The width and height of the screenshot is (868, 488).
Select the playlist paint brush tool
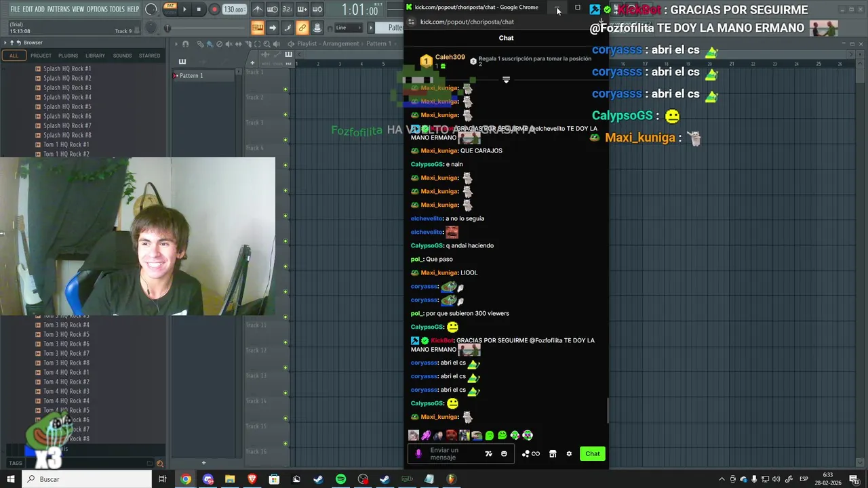pos(210,44)
